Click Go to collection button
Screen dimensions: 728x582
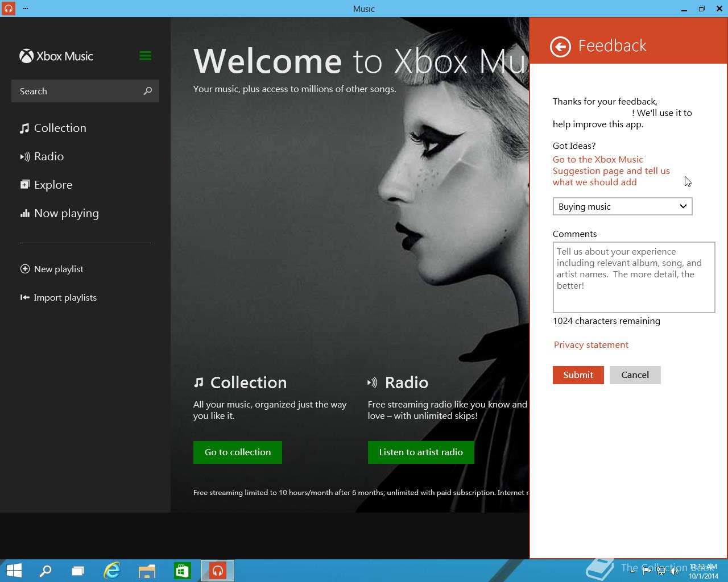point(238,452)
